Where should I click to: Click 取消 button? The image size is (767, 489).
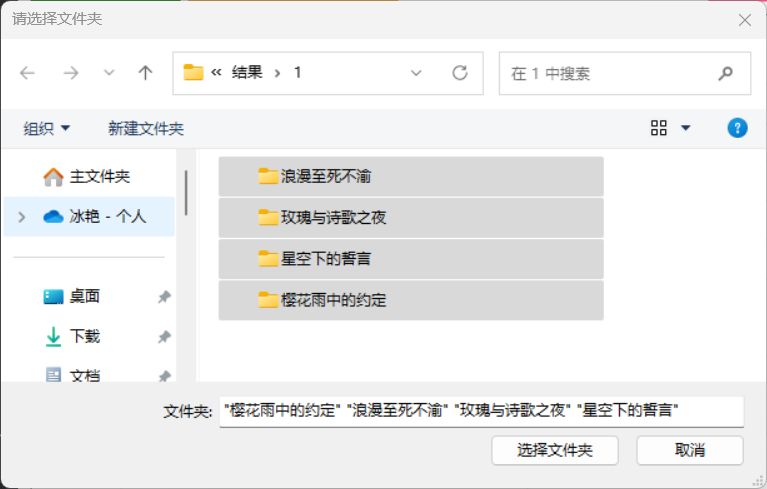[690, 450]
